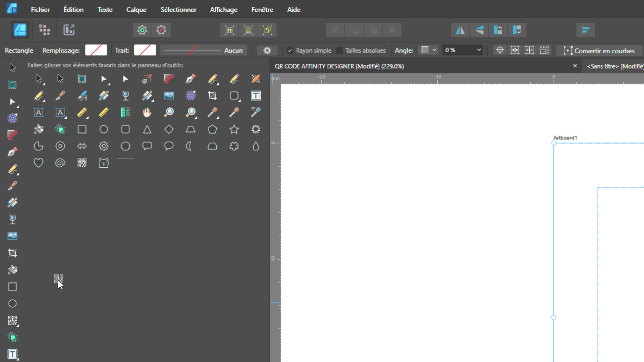Click the flip horizontal toolbar icon
Image resolution: width=644 pixels, height=362 pixels.
tap(460, 30)
